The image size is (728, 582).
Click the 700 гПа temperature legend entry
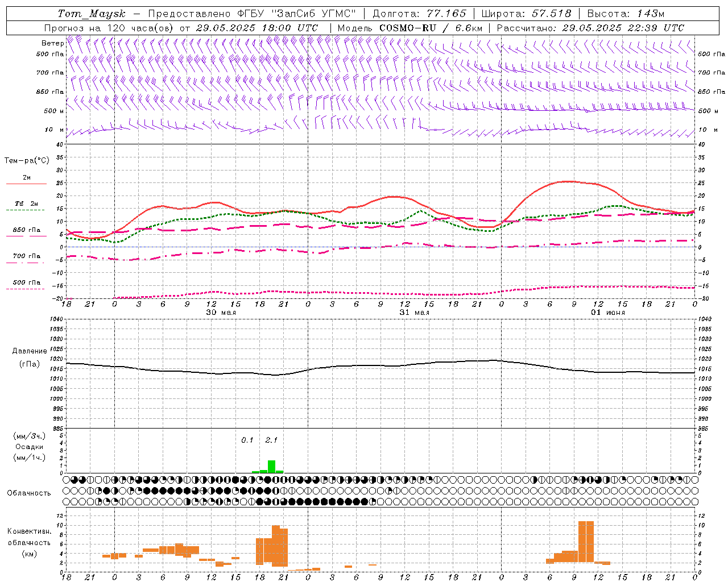point(27,256)
